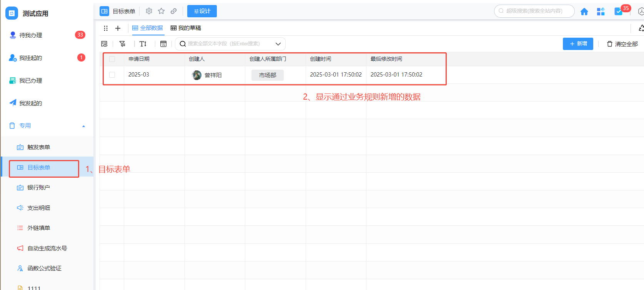Collapse the 专用 section in sidebar

coord(83,126)
